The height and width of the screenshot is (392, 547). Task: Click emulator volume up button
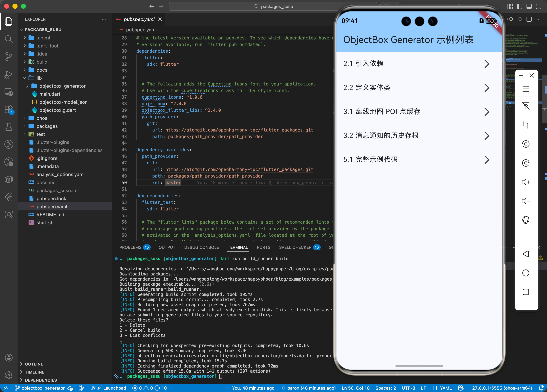click(526, 182)
